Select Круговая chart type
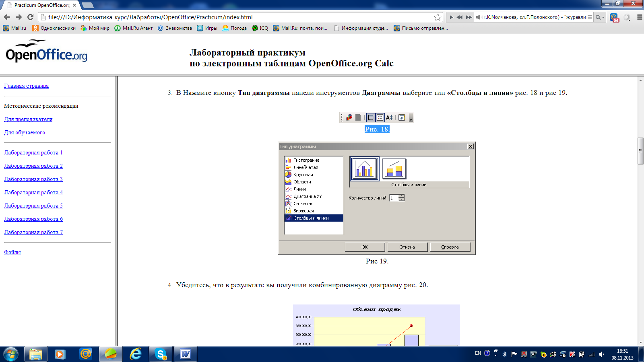The height and width of the screenshot is (362, 644). 314,175
